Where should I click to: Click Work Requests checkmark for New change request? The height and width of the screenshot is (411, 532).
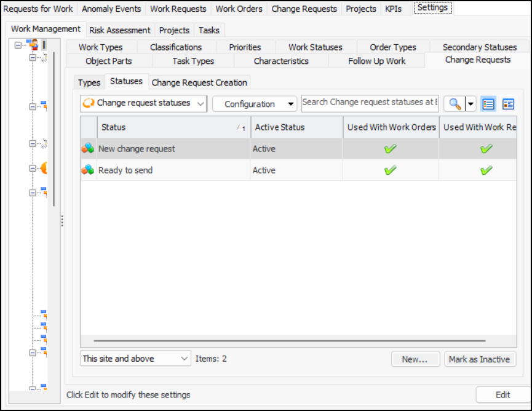point(486,149)
